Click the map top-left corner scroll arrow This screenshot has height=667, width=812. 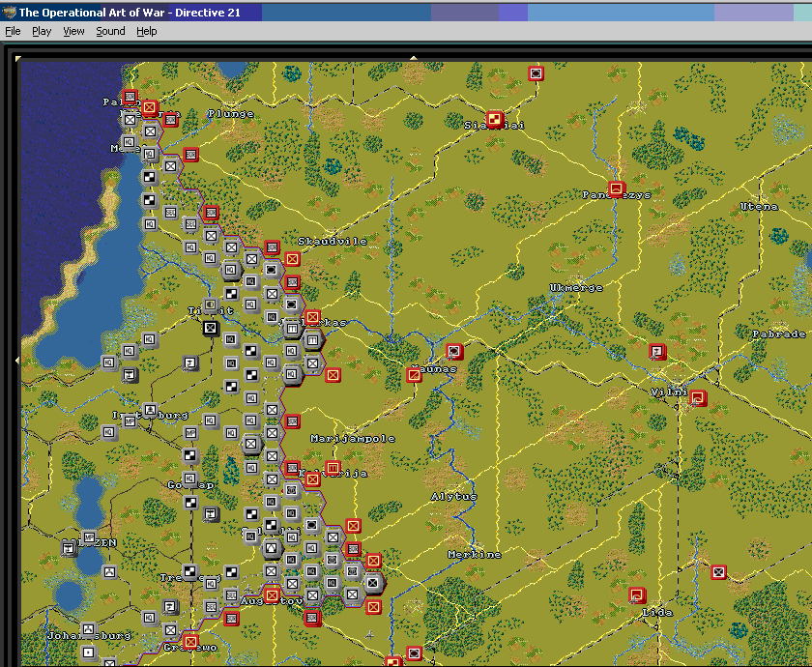(x=18, y=59)
